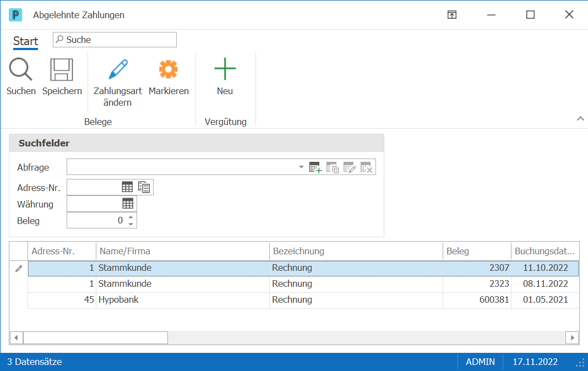Decrease Beleg value with down arrow
This screenshot has height=371, width=588.
click(130, 223)
